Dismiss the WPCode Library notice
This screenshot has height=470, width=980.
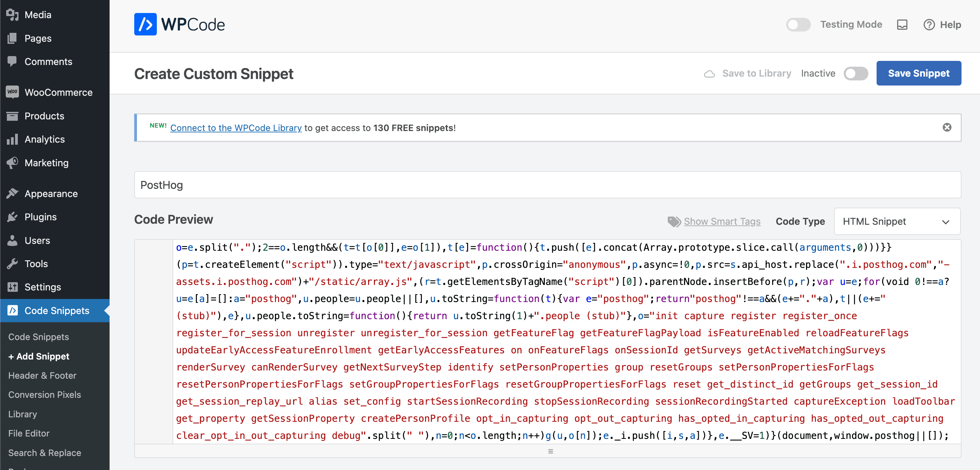tap(947, 127)
